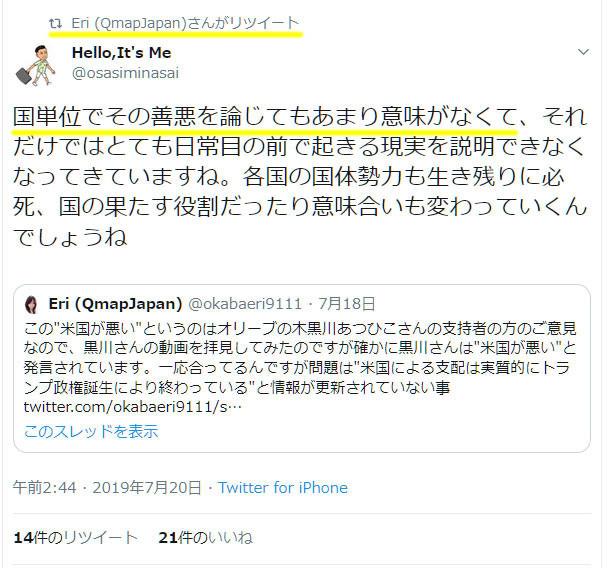
Task: Open the Hello,It's Me display name
Action: tap(121, 53)
